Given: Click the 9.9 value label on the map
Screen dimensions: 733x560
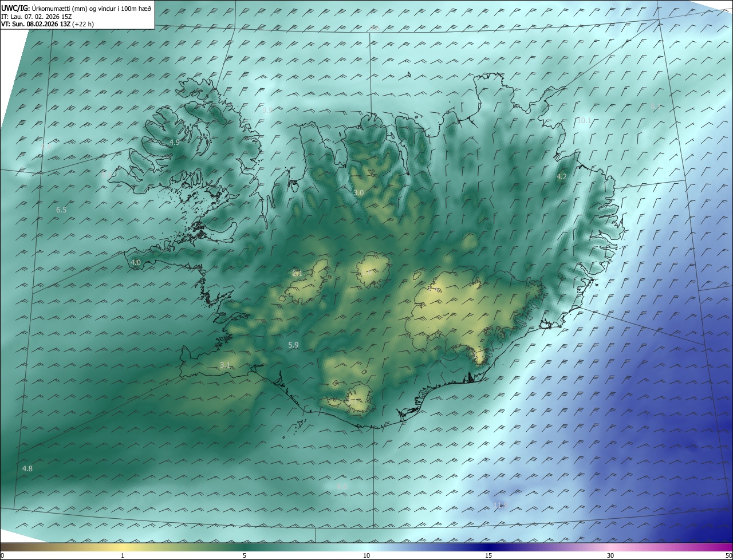Looking at the screenshot, I should click(x=267, y=109).
